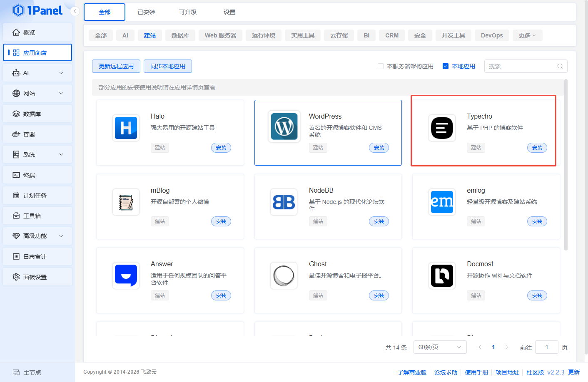Open the 更多 categories dropdown

click(527, 35)
